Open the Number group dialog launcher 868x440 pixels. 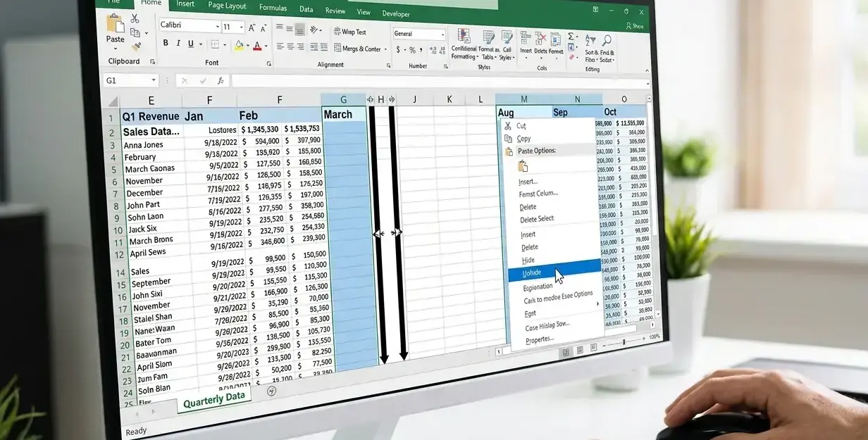[x=446, y=67]
